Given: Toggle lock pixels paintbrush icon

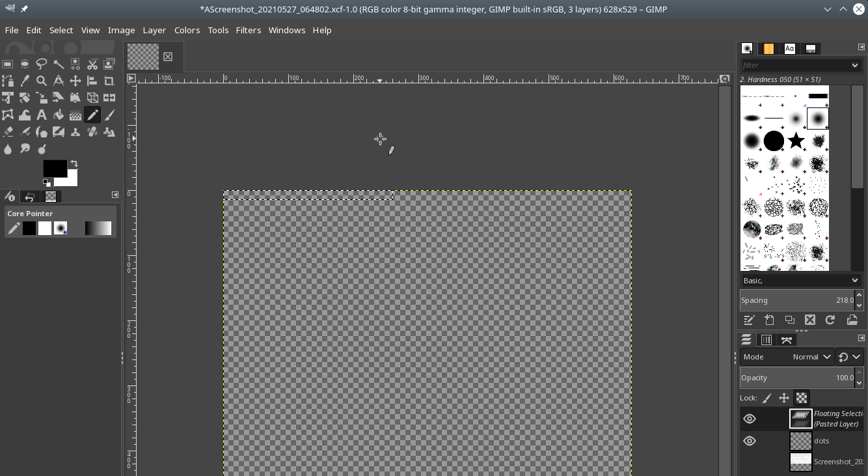Looking at the screenshot, I should point(767,398).
